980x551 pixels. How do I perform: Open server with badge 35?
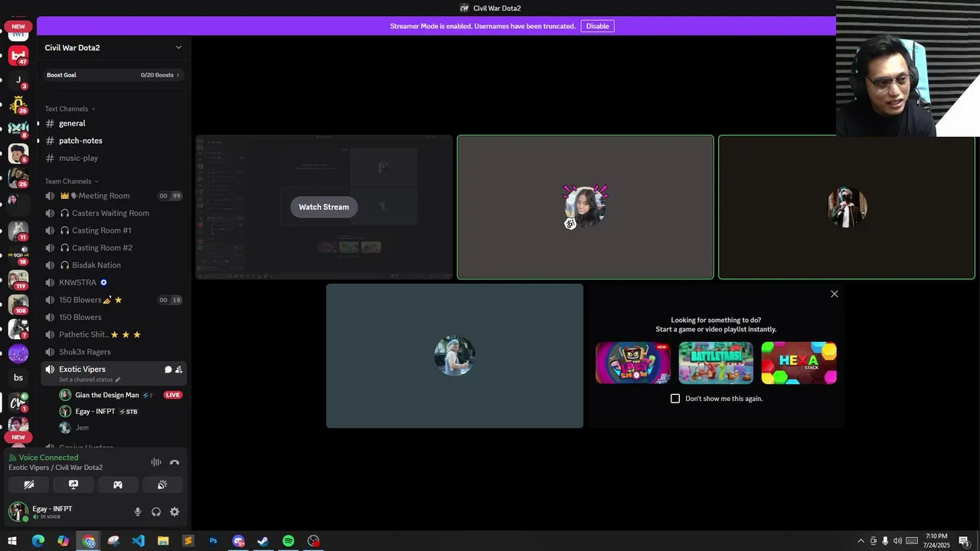tap(18, 104)
